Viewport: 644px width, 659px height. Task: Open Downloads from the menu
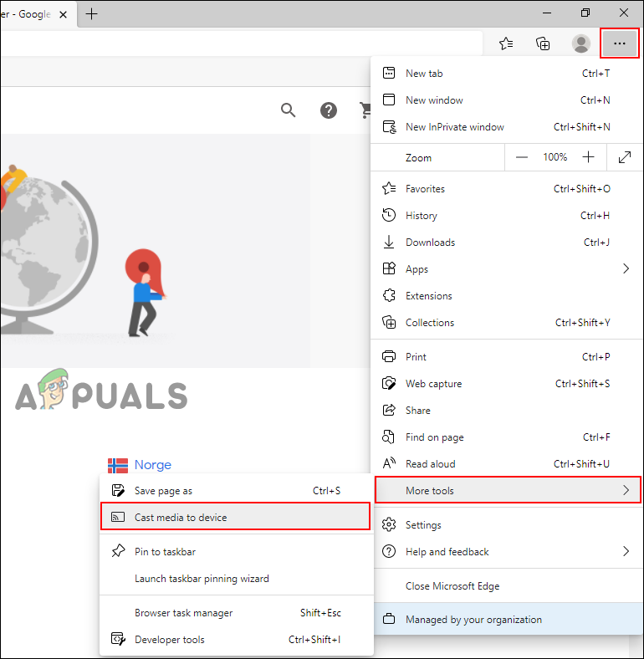tap(507, 243)
